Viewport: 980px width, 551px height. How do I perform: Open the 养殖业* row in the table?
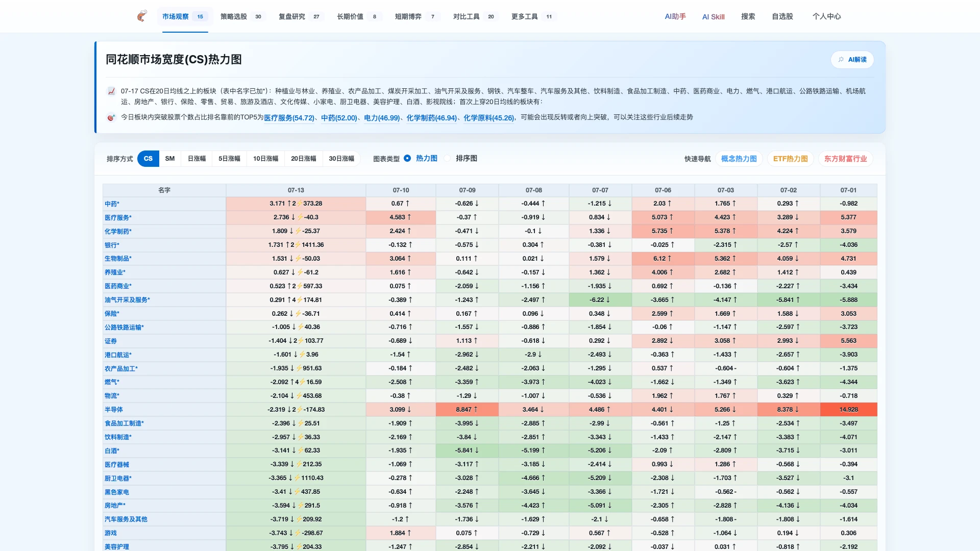point(115,272)
